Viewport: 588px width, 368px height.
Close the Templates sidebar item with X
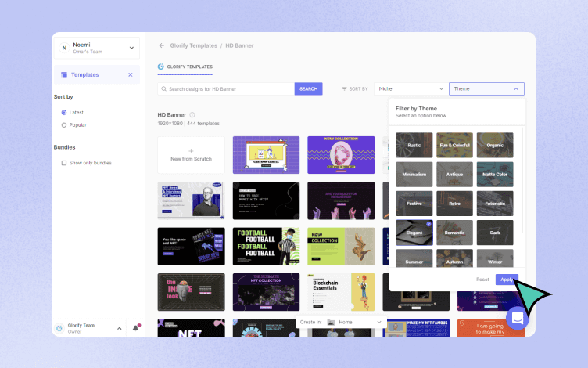pos(131,74)
